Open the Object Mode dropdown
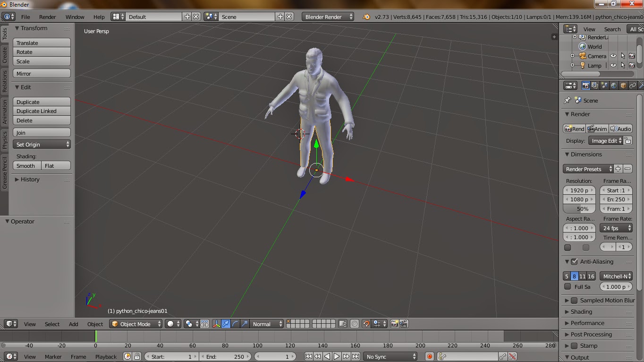The height and width of the screenshot is (362, 644). tap(136, 324)
